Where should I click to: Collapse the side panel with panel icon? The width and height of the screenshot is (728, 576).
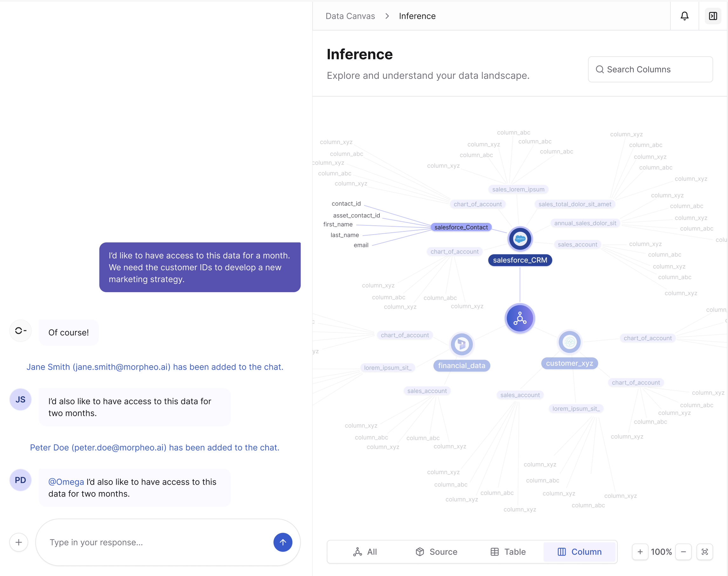click(713, 16)
